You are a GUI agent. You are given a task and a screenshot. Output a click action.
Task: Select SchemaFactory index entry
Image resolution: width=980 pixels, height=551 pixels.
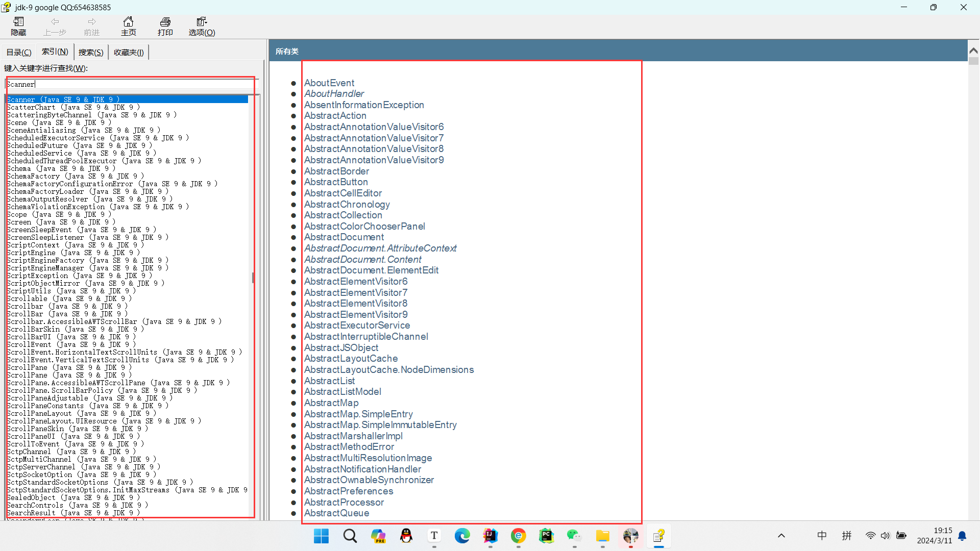pos(75,176)
